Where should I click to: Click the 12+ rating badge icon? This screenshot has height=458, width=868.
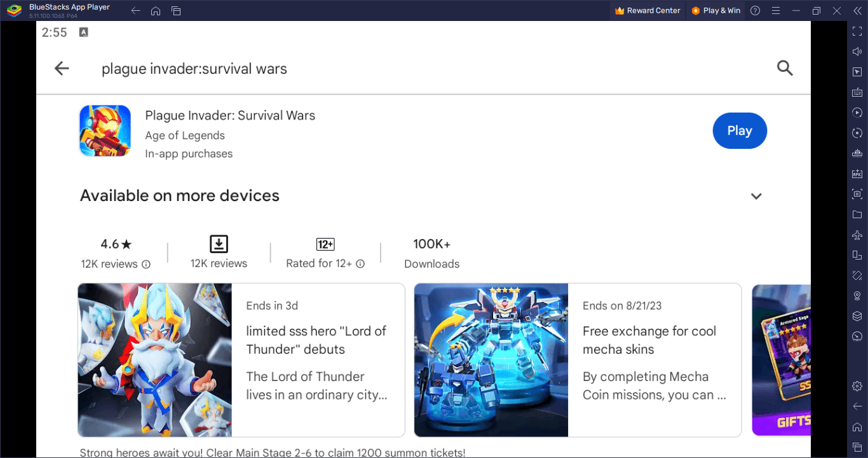(325, 244)
